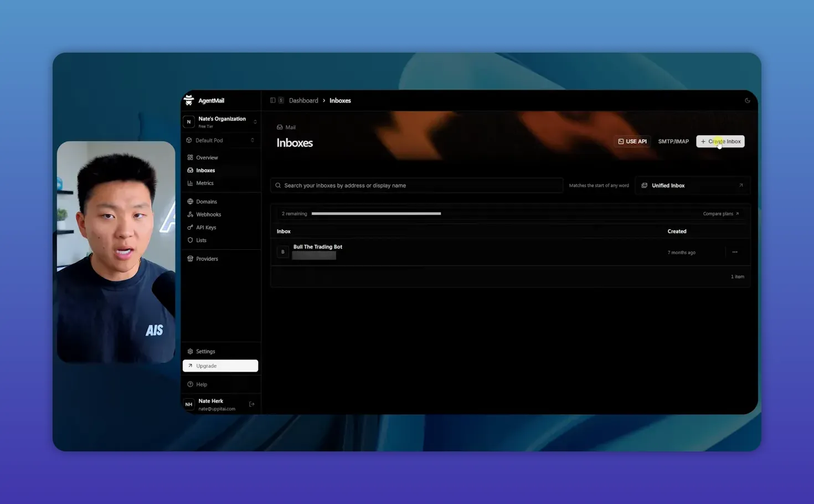Viewport: 814px width, 504px height.
Task: Click the inbox usage progress bar
Action: point(376,214)
